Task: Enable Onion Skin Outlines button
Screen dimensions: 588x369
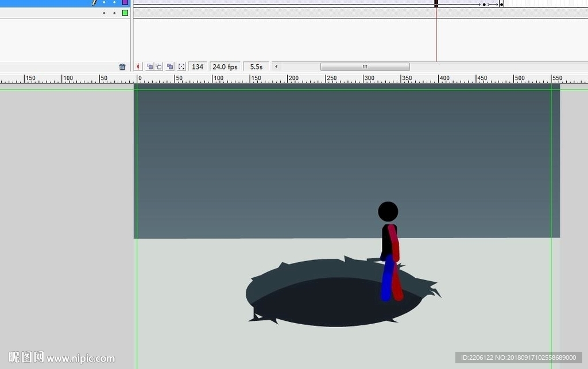Action: (x=159, y=67)
